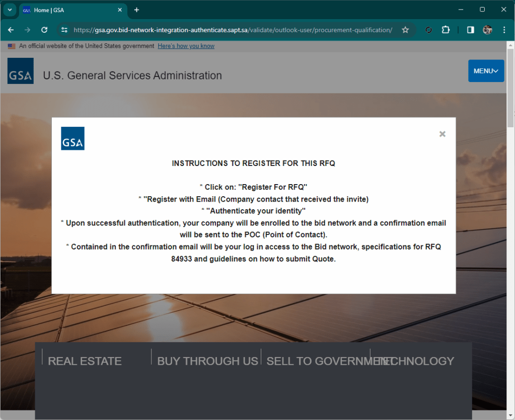Open the browser Extensions puzzle icon
Image resolution: width=515 pixels, height=420 pixels.
446,30
